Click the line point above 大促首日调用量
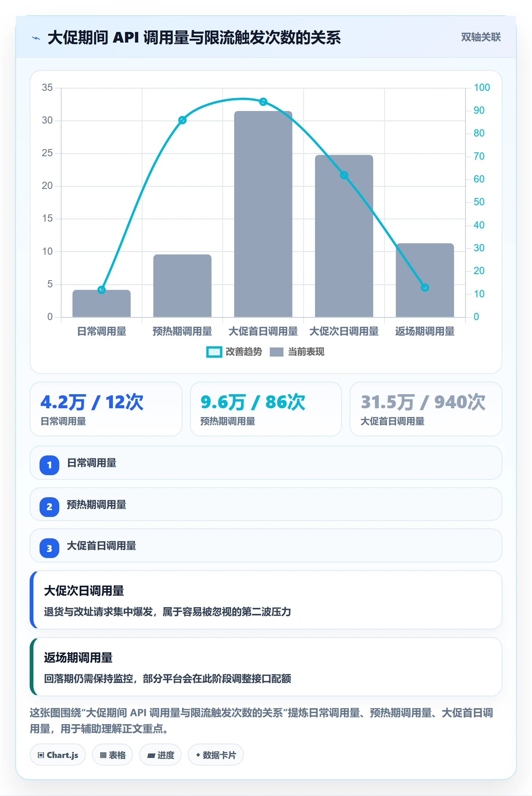The width and height of the screenshot is (532, 796). click(263, 102)
